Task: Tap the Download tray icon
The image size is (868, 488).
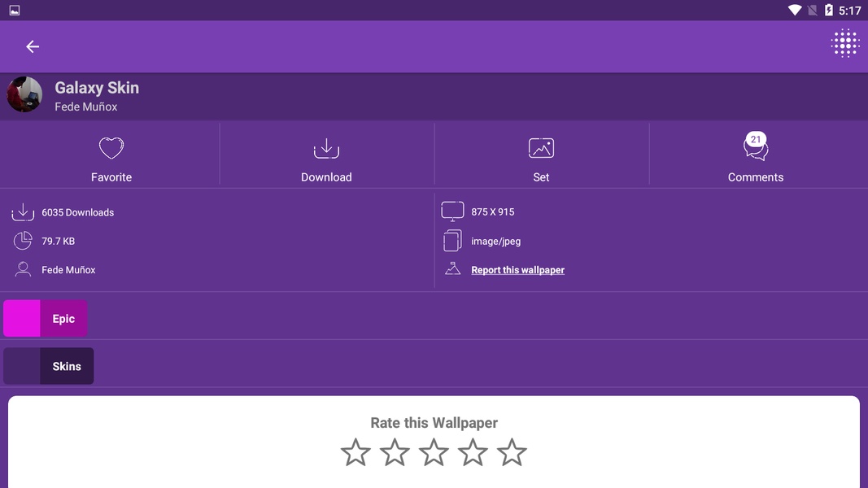Action: tap(326, 148)
